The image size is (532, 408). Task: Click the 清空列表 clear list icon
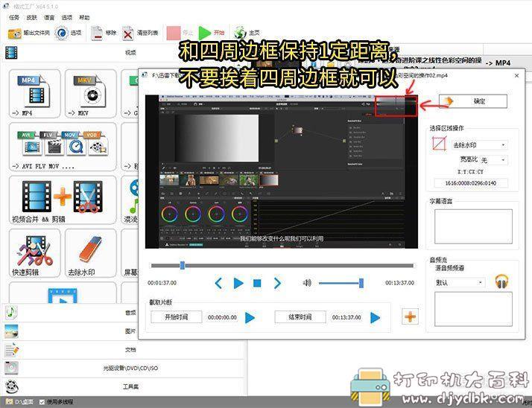(x=128, y=34)
